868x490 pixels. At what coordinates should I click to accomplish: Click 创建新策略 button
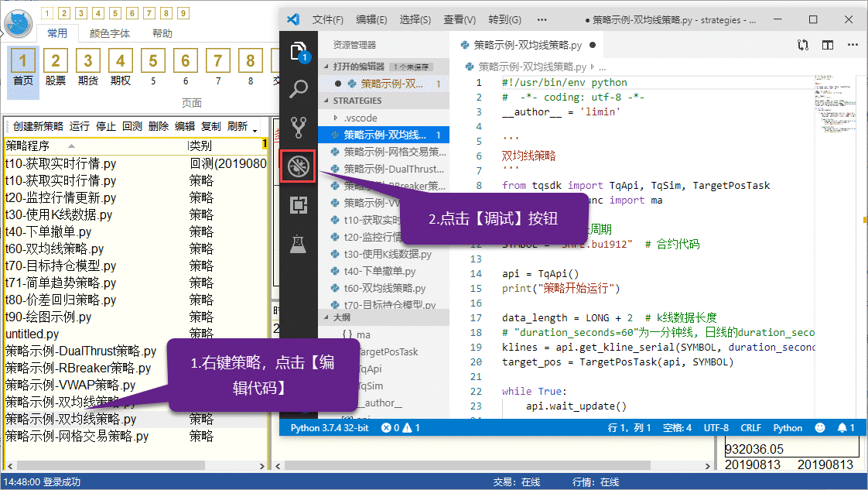pos(38,126)
